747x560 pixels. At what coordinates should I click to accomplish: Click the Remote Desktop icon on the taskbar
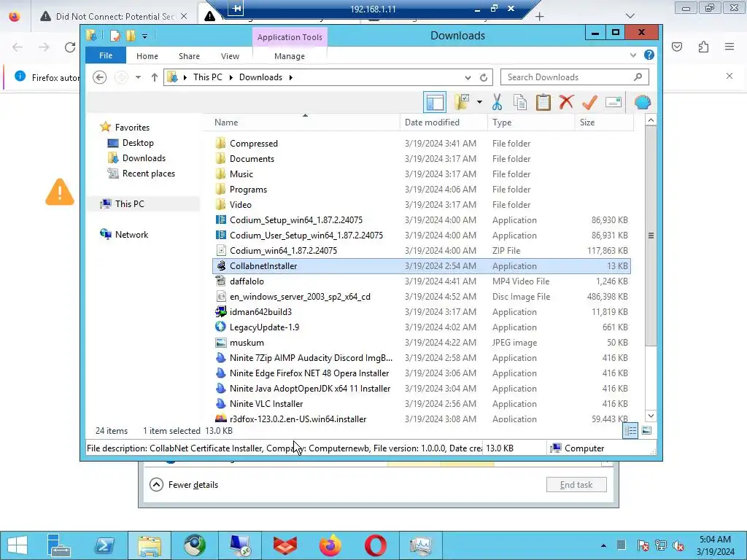(239, 545)
